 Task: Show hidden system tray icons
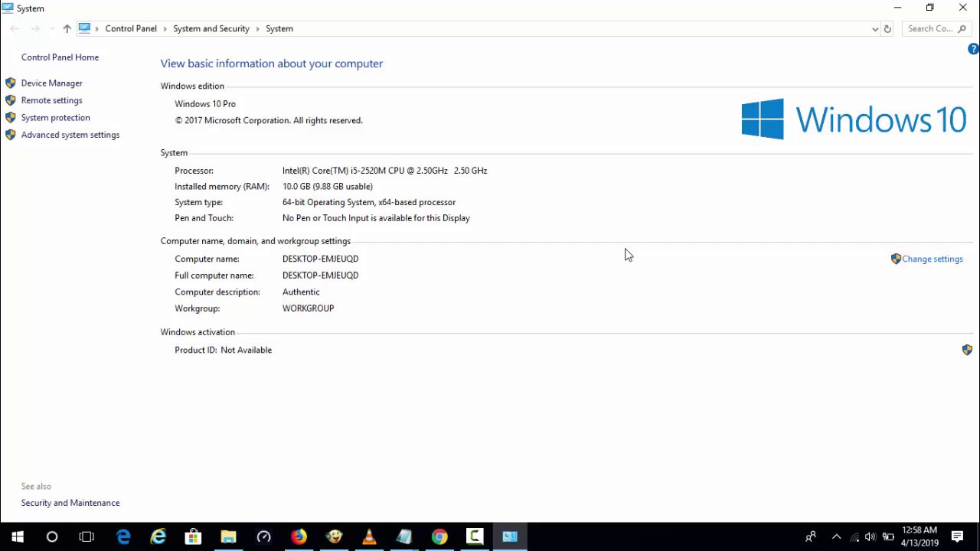point(836,536)
